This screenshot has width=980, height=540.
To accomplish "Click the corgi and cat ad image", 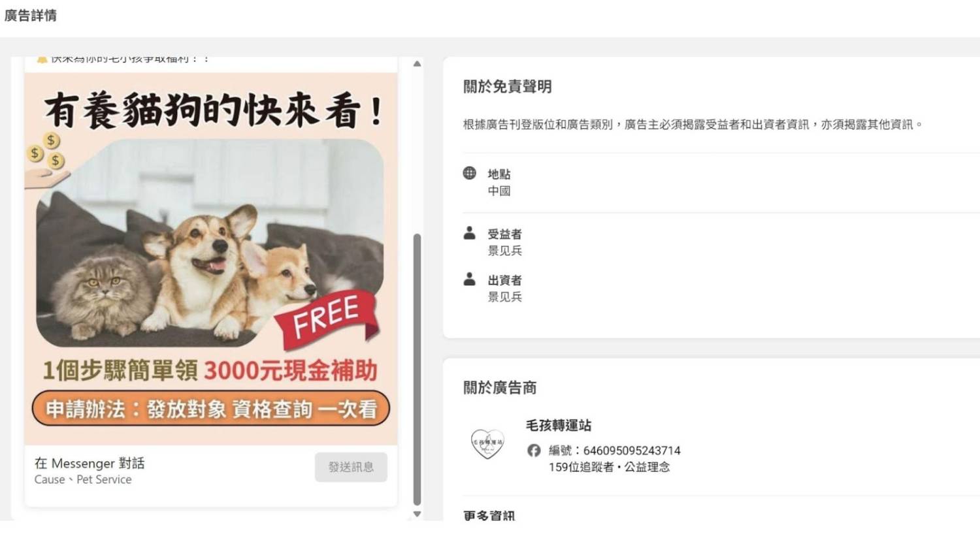I will (x=210, y=243).
